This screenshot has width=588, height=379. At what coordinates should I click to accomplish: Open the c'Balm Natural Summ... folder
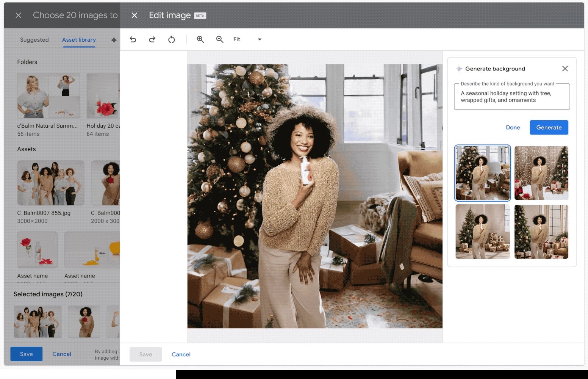[x=48, y=96]
